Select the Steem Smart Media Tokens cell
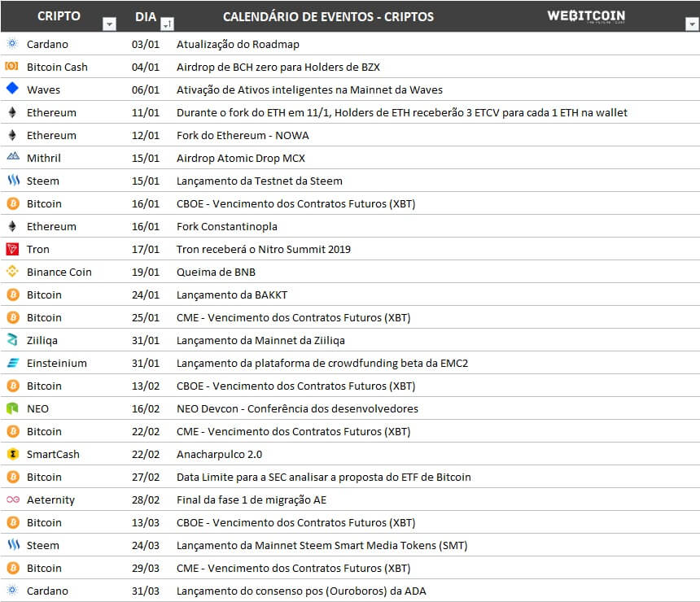This screenshot has width=700, height=602. (x=322, y=545)
